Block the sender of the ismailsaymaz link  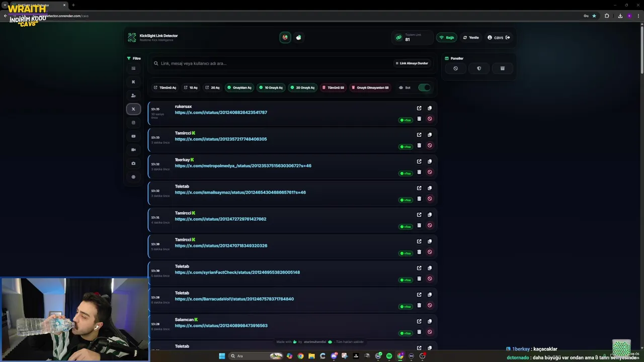(x=430, y=199)
